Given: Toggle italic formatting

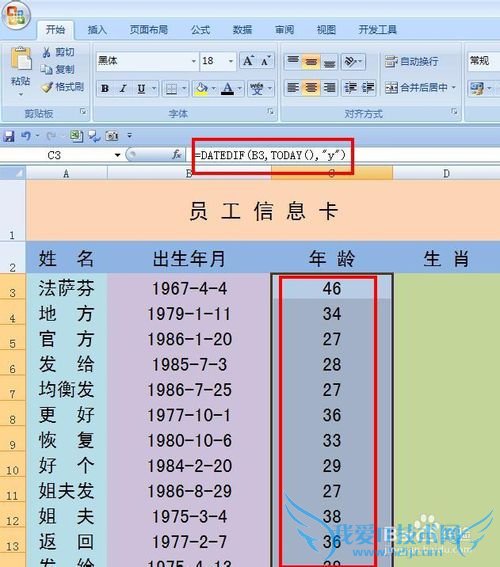Looking at the screenshot, I should coord(123,88).
